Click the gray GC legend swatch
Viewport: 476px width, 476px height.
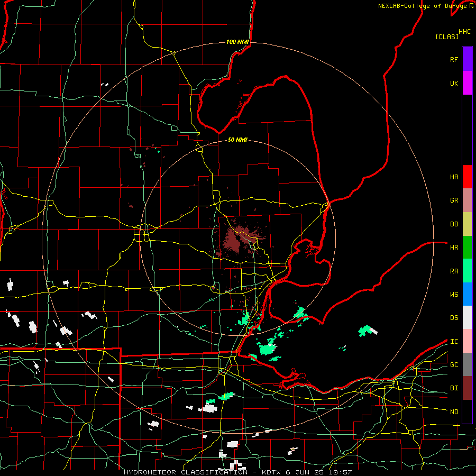pyautogui.click(x=467, y=364)
